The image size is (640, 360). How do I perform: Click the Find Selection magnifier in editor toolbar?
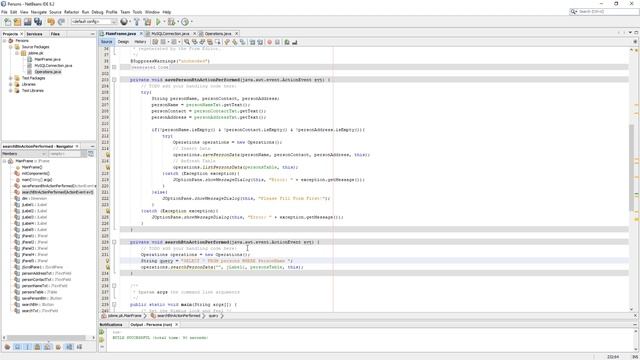coord(187,42)
